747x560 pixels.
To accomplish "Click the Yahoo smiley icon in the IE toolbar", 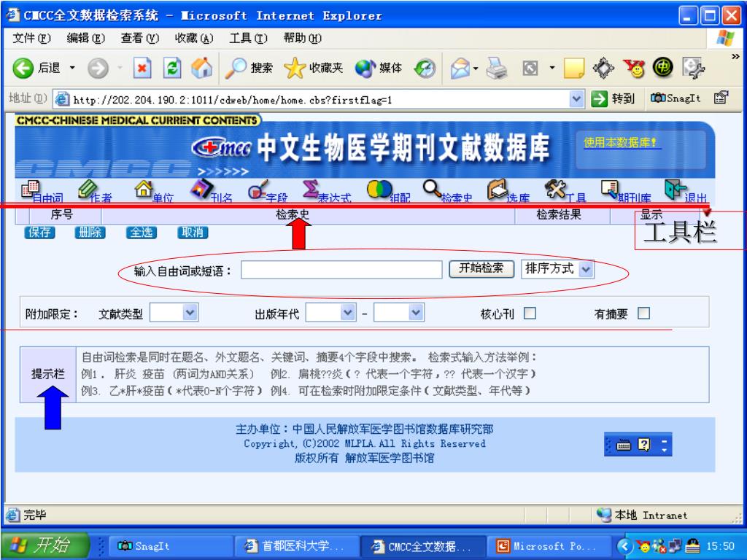I will click(x=633, y=68).
